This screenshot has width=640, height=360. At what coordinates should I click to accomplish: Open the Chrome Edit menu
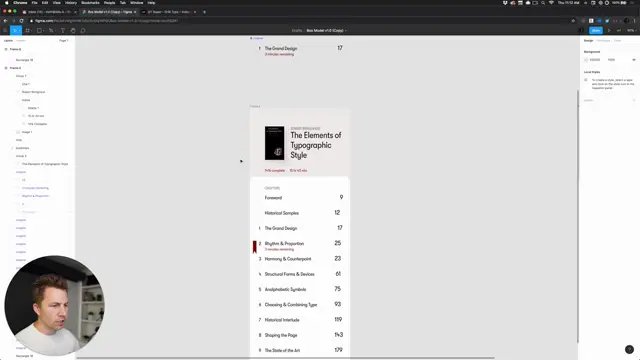45,3
